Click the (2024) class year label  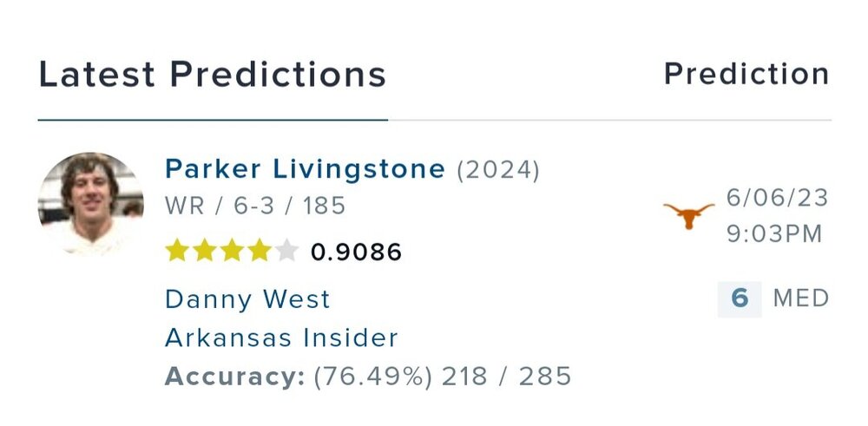point(499,170)
